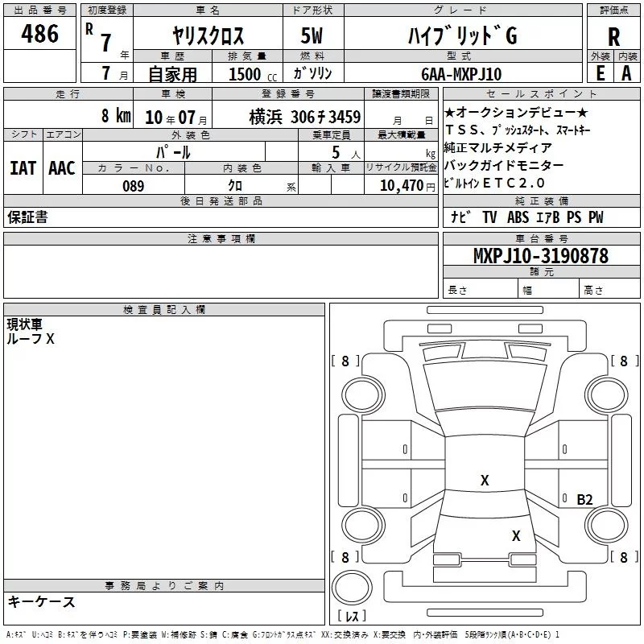Select the mileage value 8 km
This screenshot has height=644, width=644.
(x=116, y=115)
